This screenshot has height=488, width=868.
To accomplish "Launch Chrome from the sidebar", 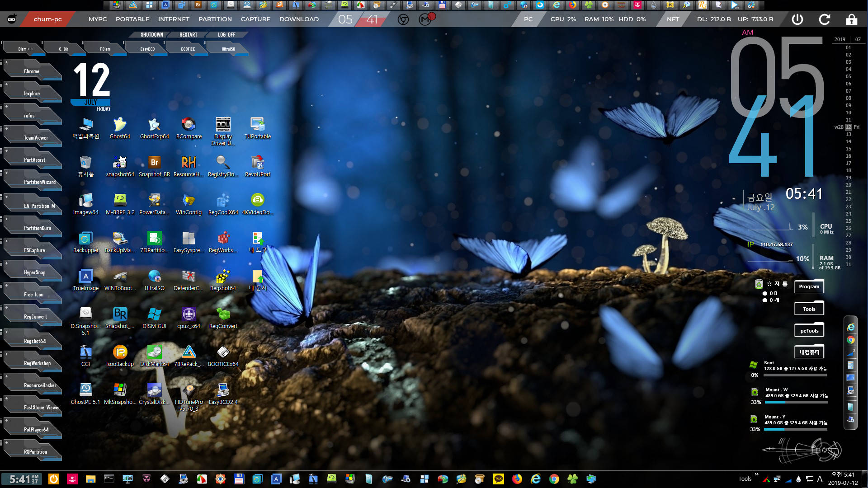I will pos(32,71).
